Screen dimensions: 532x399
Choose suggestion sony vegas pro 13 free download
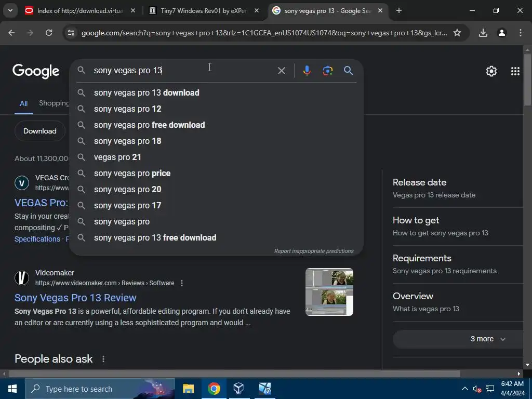coord(217,238)
